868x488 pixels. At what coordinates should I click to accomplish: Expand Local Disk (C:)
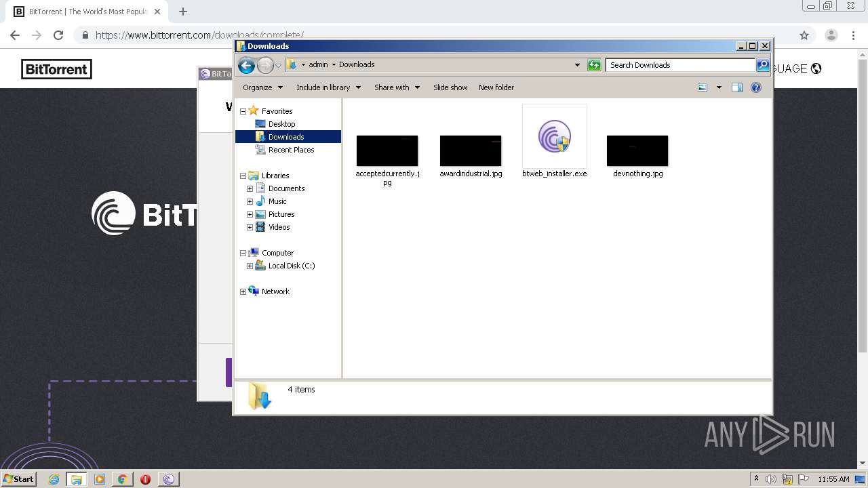250,266
